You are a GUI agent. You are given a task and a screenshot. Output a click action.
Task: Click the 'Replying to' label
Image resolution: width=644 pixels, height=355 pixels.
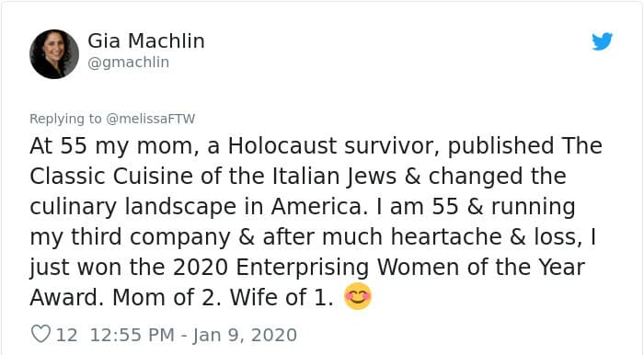click(x=65, y=119)
